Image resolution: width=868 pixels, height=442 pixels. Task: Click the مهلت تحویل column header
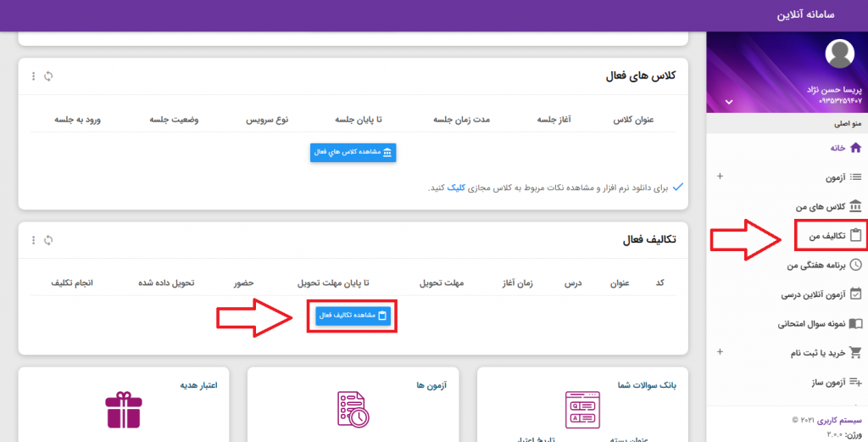[x=441, y=283]
